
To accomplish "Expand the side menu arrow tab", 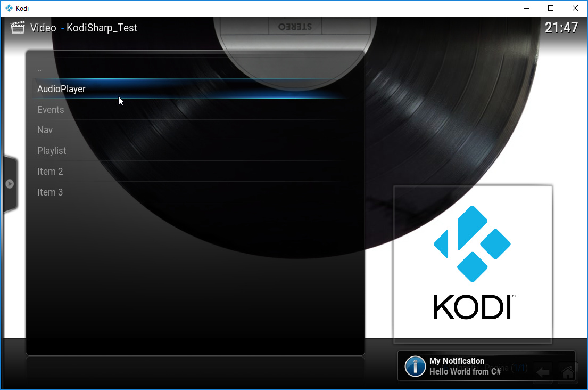I will [x=10, y=184].
